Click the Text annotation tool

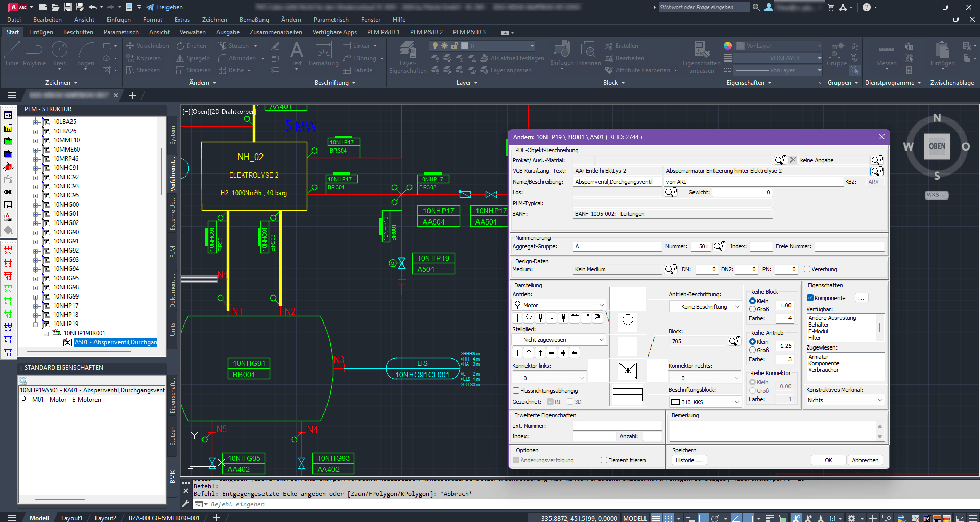296,54
